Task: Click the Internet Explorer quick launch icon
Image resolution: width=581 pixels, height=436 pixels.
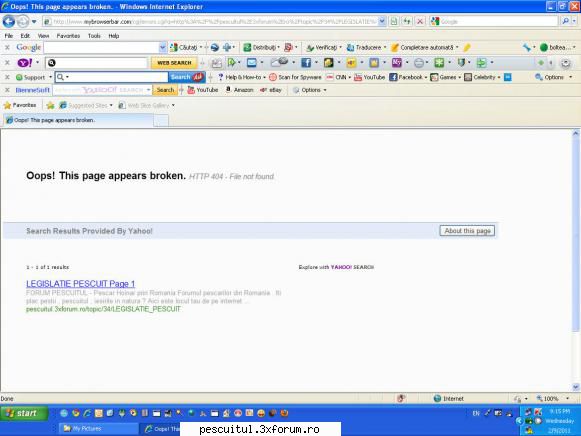Action: coord(87,413)
